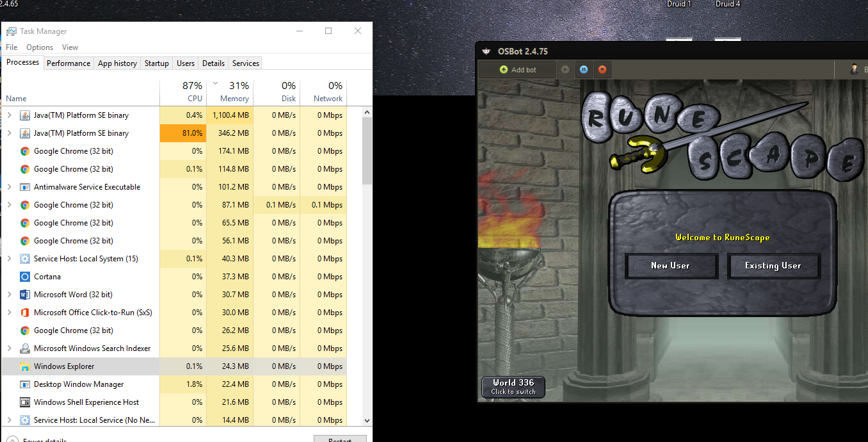This screenshot has width=868, height=442.
Task: Click the Chrome icon on the 174.1 MB row
Action: [x=25, y=151]
